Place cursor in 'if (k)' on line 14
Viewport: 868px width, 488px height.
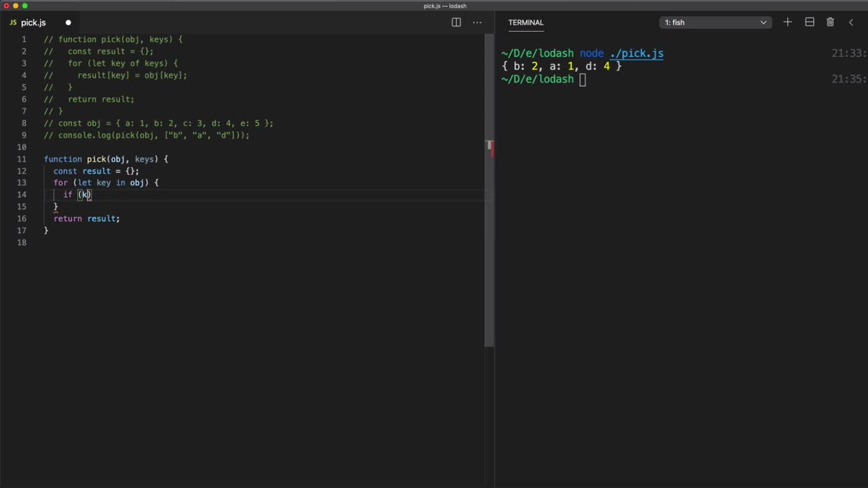click(x=77, y=195)
